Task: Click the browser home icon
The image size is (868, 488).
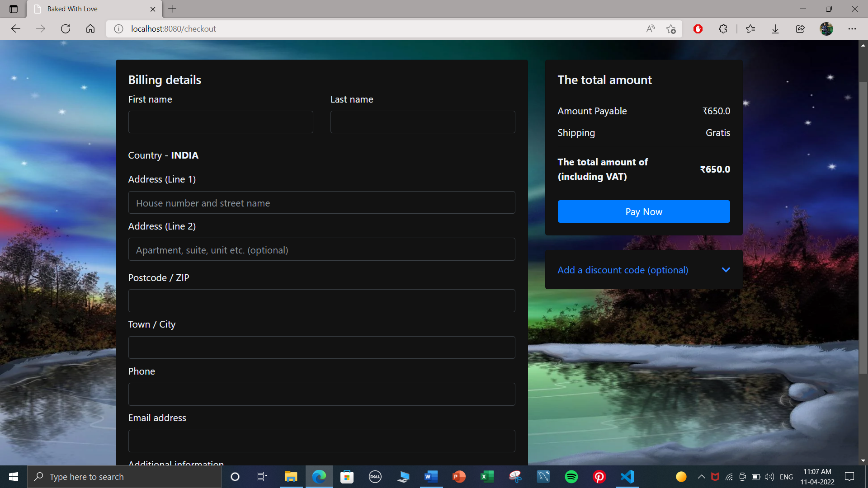Action: [90, 29]
